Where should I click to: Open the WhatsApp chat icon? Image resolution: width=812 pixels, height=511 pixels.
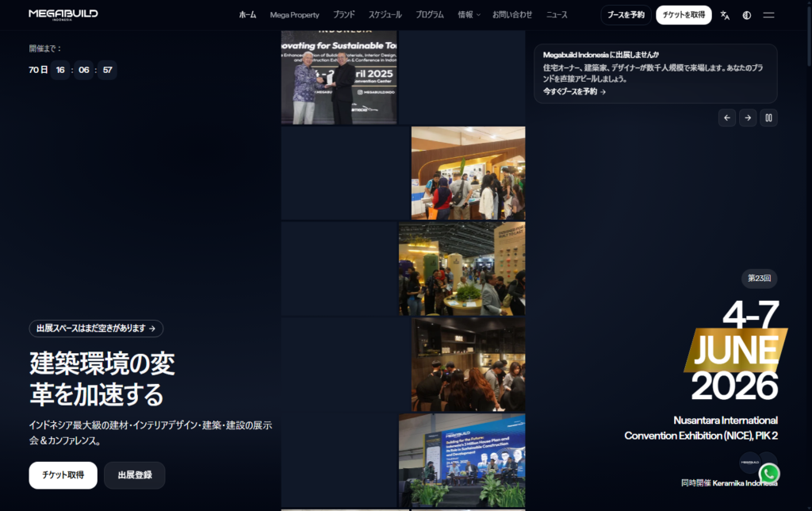point(768,474)
